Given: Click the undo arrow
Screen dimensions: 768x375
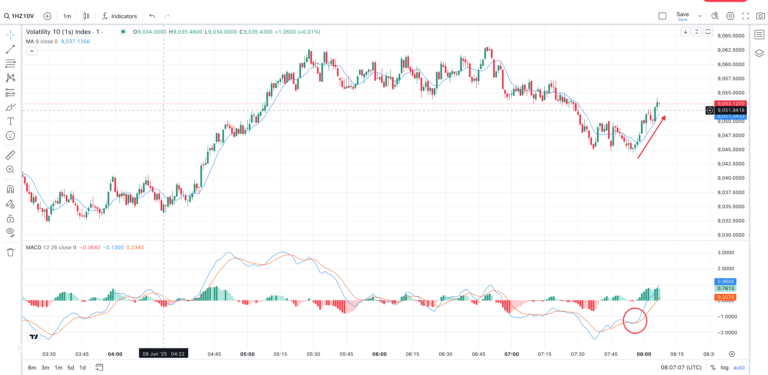Looking at the screenshot, I should (152, 16).
